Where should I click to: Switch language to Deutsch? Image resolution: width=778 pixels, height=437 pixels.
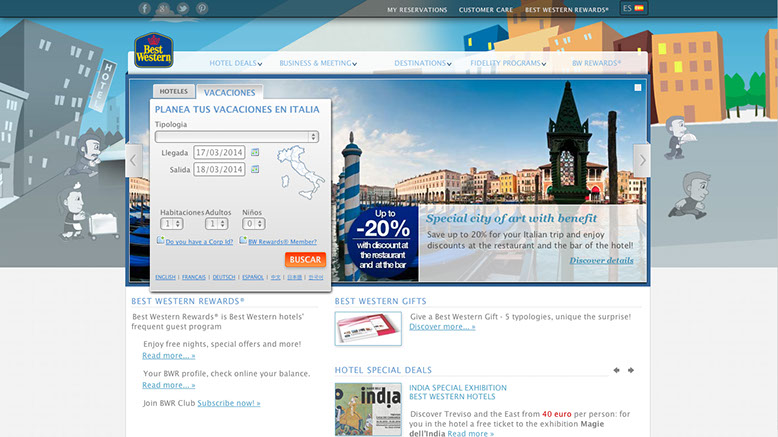point(224,277)
